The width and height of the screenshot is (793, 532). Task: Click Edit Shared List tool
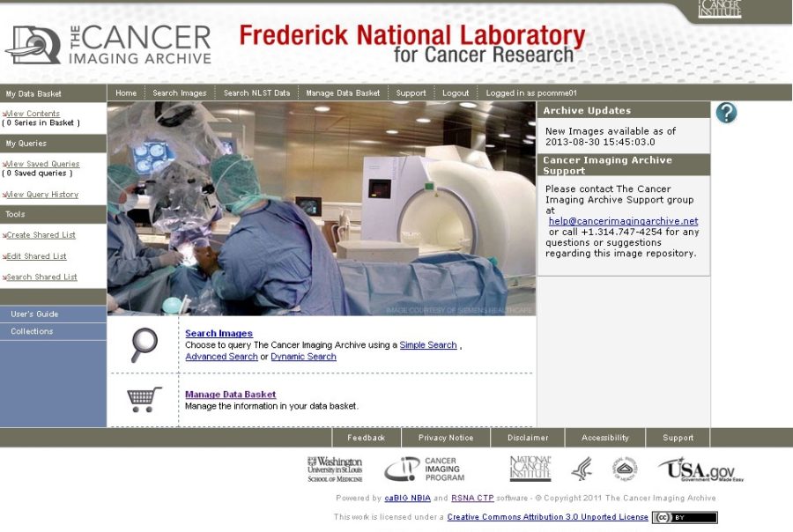34,256
